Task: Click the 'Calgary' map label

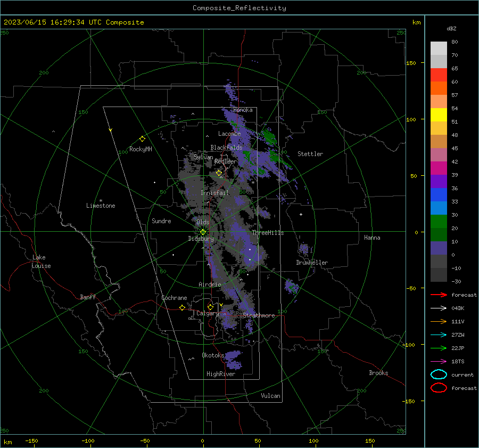Action: [x=208, y=313]
